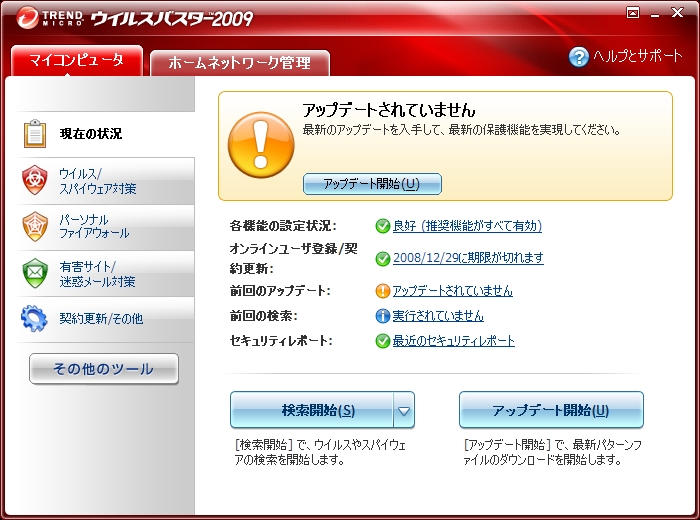
Task: Click the clipboard icon for 現在の状況
Action: (35, 133)
